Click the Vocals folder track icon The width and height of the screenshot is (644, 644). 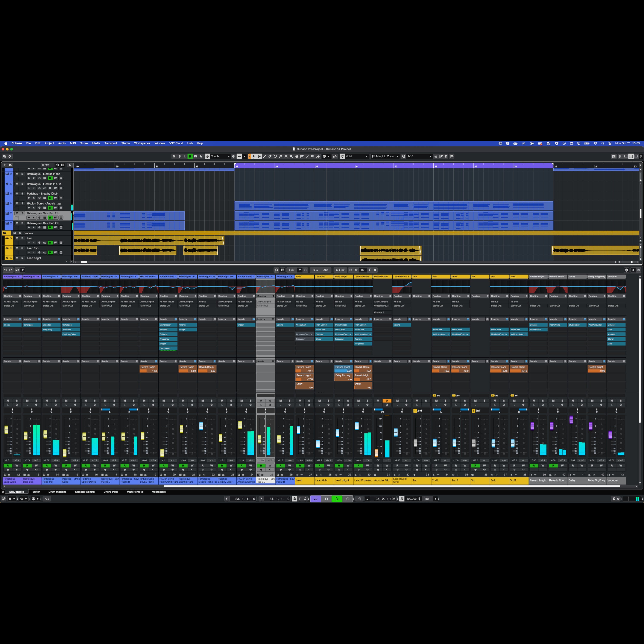[5, 233]
